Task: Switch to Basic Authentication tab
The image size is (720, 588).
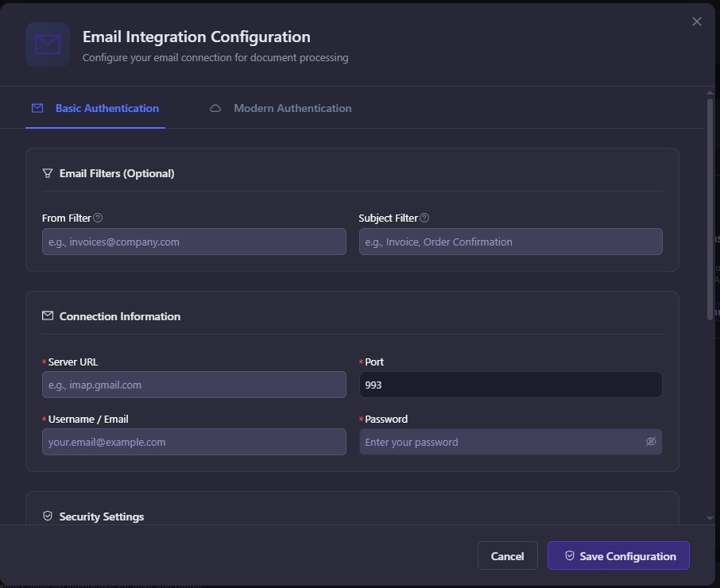Action: (x=95, y=108)
